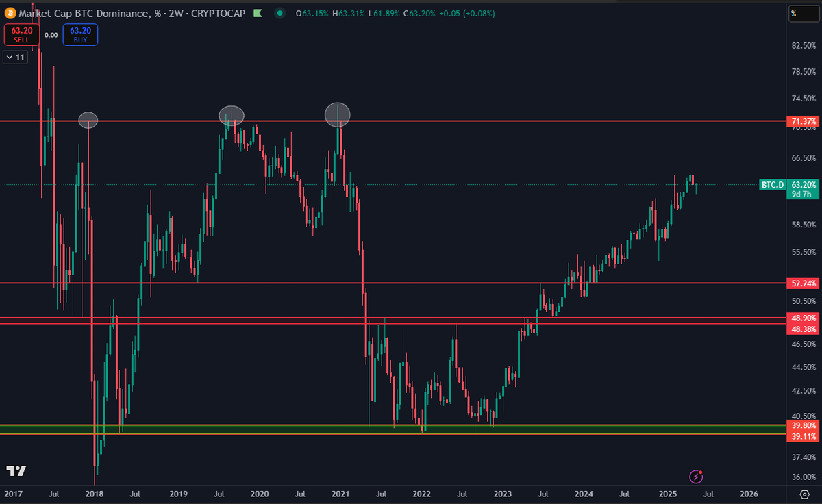Click the 39.80% red price label
822x504 pixels.
[804, 425]
